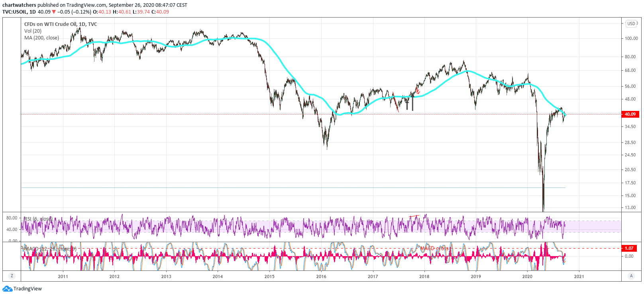Click the 2013 label on time axis
Viewport: 644px width, 296px height.
pyautogui.click(x=166, y=276)
